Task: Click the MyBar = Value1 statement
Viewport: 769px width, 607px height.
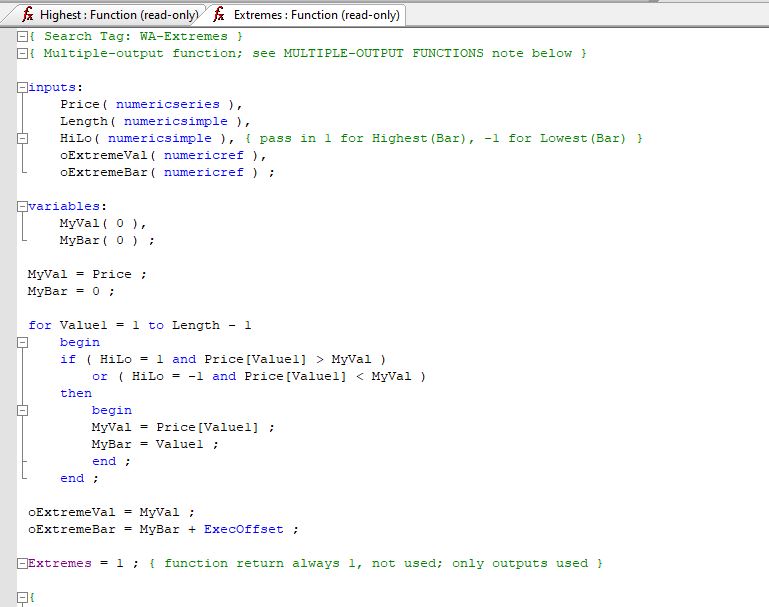Action: point(154,444)
